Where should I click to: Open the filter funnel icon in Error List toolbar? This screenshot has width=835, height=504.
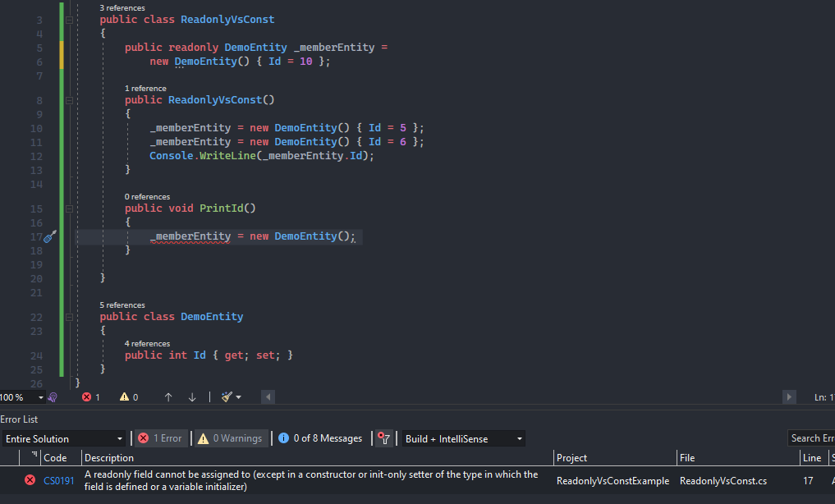tap(383, 438)
